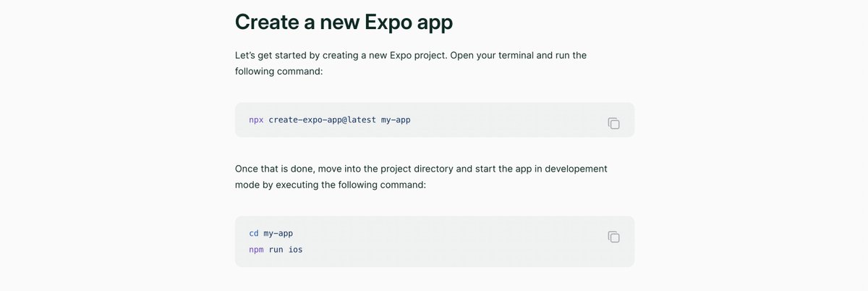Viewport: 868px width, 291px height.
Task: Click the 'cd my-app' code line
Action: coord(271,233)
